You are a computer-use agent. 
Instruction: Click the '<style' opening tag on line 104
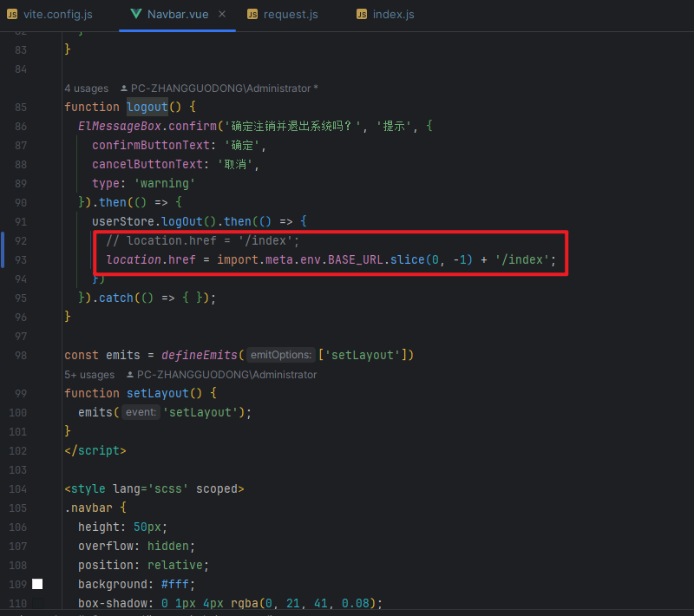[x=85, y=489]
